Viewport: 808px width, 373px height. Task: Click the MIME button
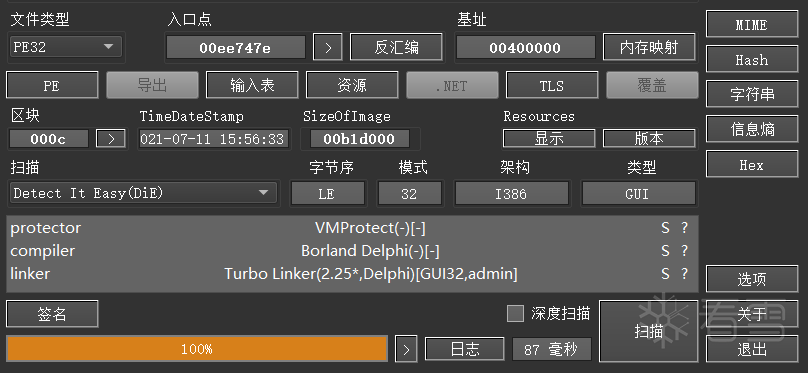[752, 25]
